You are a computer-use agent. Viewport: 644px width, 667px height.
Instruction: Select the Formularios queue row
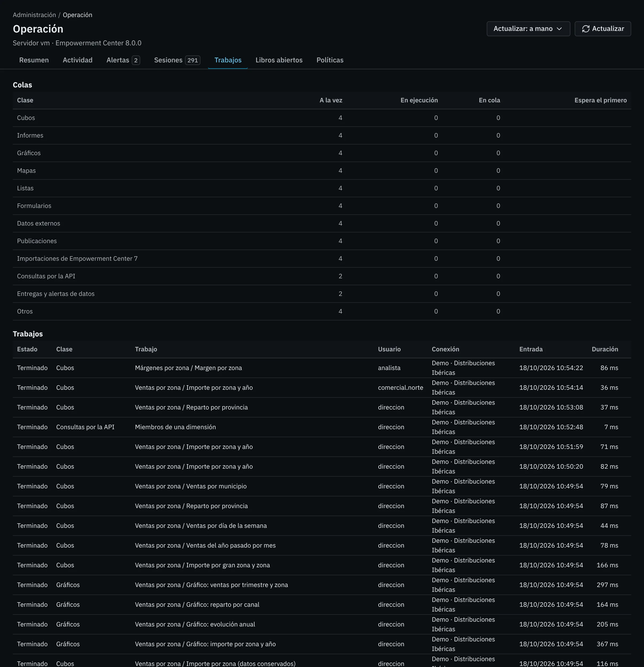point(322,206)
